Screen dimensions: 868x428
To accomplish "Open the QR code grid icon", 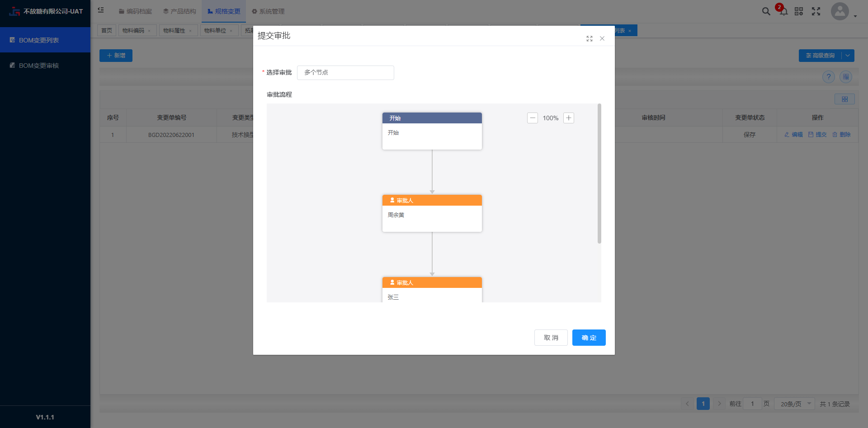I will (799, 11).
